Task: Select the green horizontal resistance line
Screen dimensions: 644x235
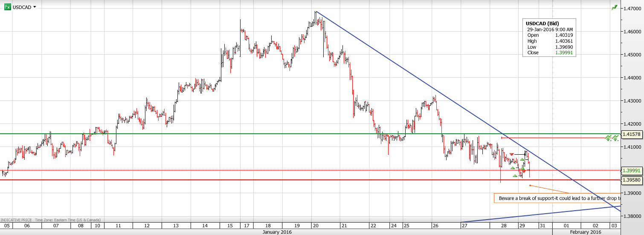Action: (x=256, y=134)
